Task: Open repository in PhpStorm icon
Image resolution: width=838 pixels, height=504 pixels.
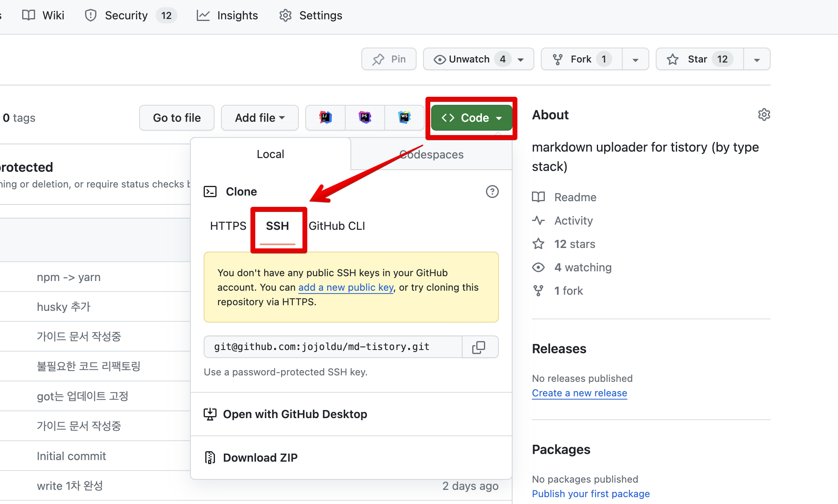Action: click(x=365, y=118)
